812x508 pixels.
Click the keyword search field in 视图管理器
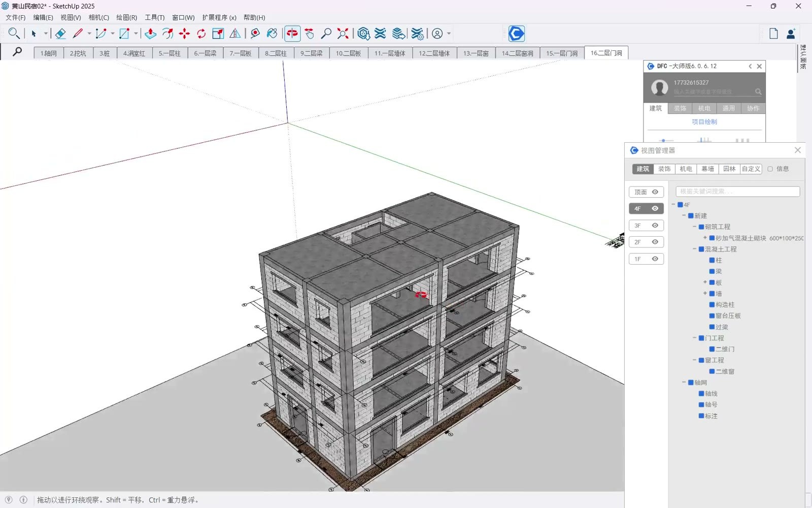738,192
